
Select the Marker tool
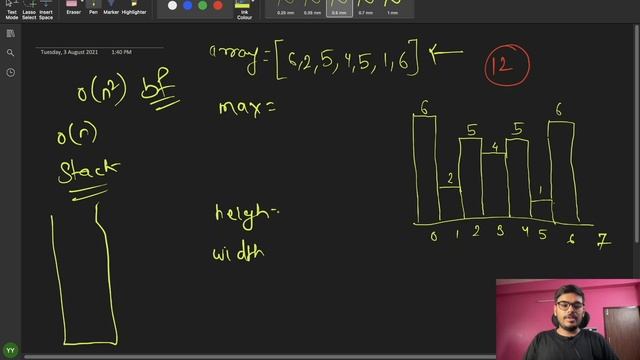click(111, 8)
